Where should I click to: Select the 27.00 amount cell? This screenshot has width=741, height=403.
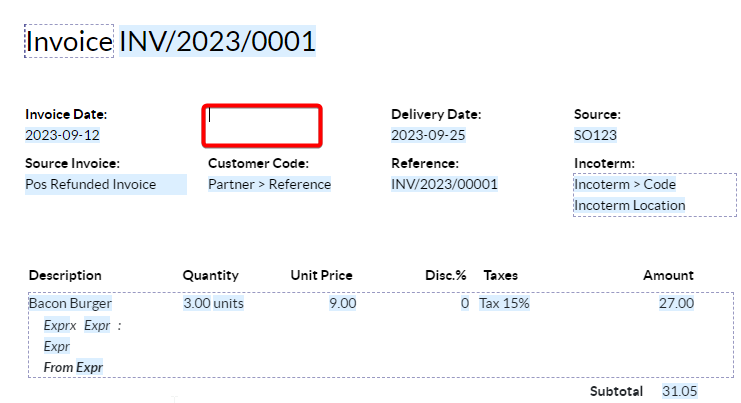pos(675,303)
